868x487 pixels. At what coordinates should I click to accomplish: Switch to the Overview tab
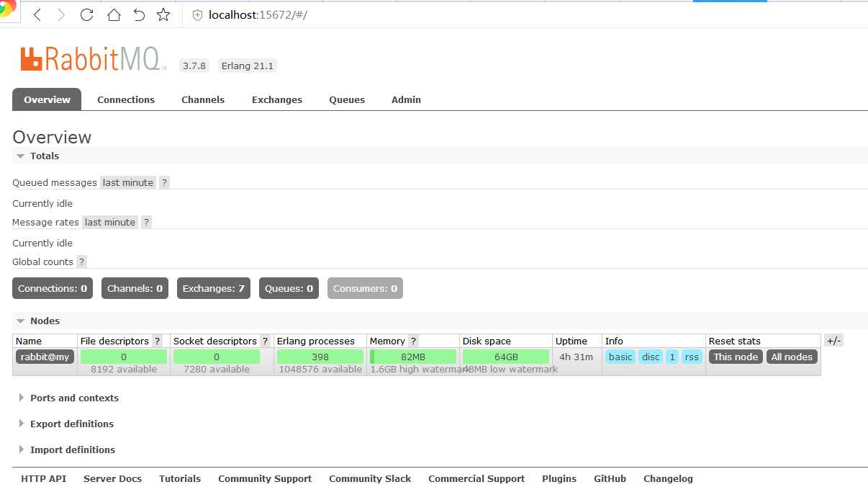(47, 99)
